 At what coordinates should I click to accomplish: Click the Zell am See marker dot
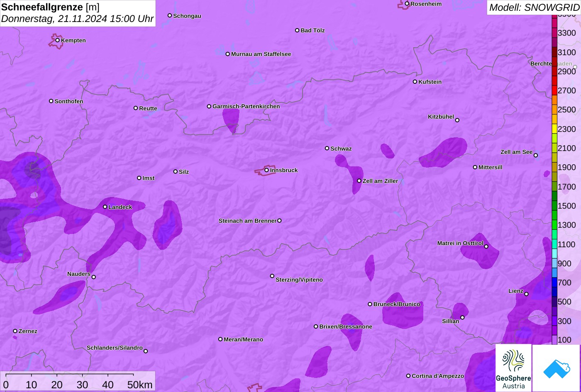tap(536, 156)
